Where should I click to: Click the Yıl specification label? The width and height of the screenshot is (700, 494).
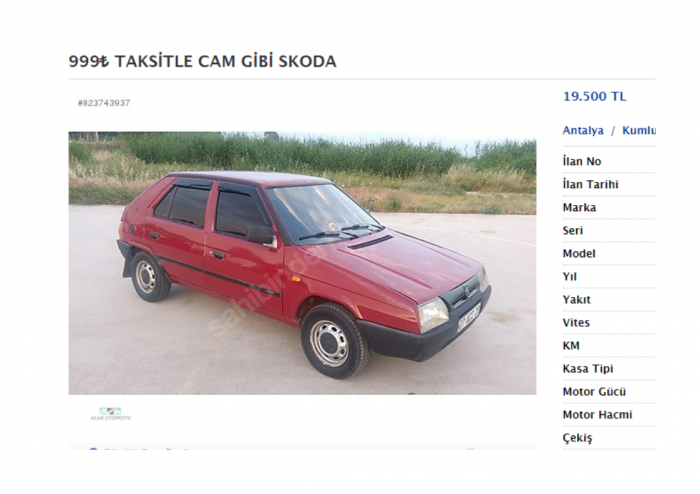570,277
